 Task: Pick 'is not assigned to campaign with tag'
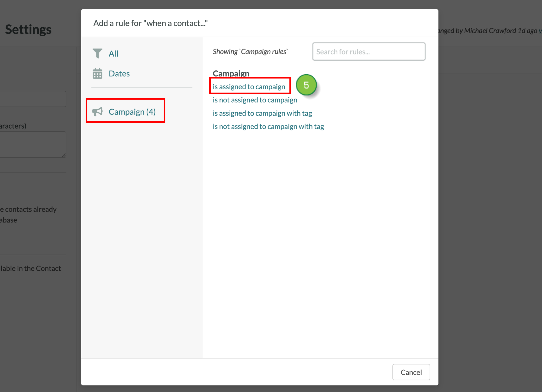click(268, 126)
